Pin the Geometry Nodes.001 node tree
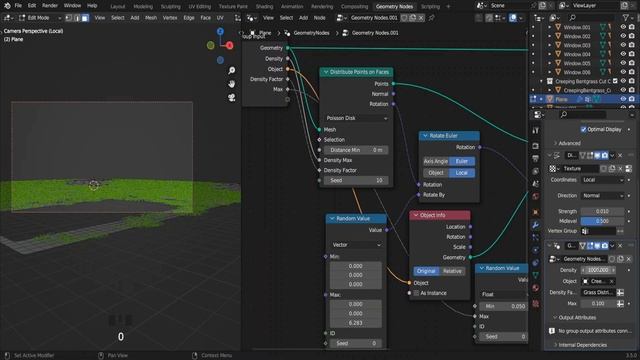640x360 pixels. (431, 18)
